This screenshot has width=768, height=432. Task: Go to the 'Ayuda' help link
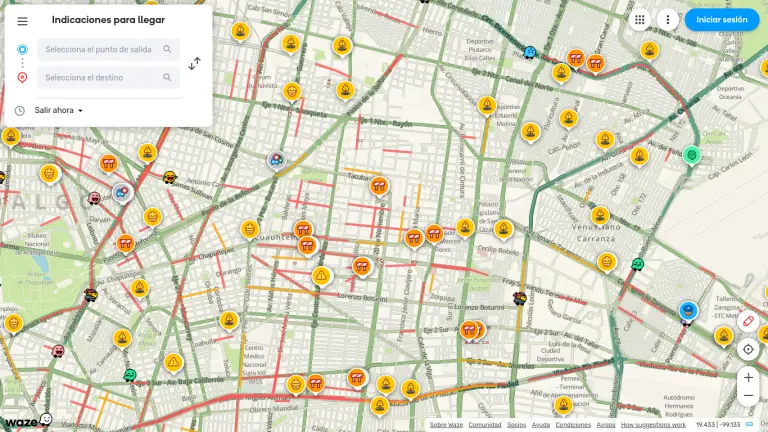[x=540, y=425]
